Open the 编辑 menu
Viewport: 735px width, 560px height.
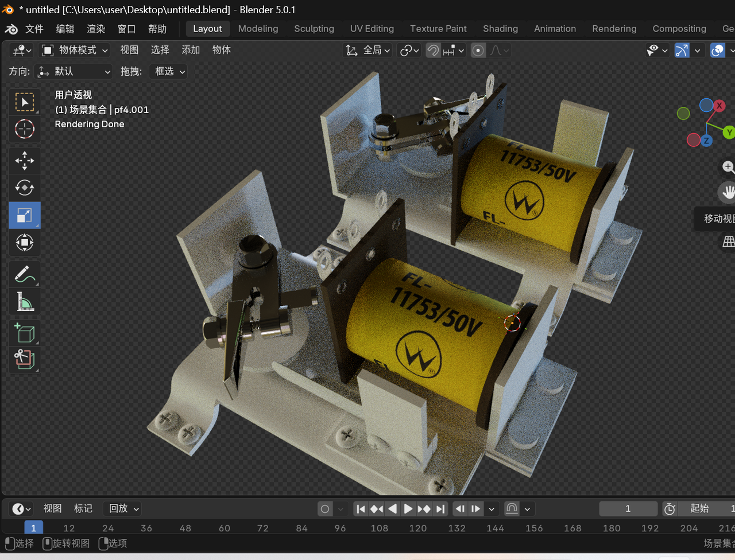coord(65,29)
